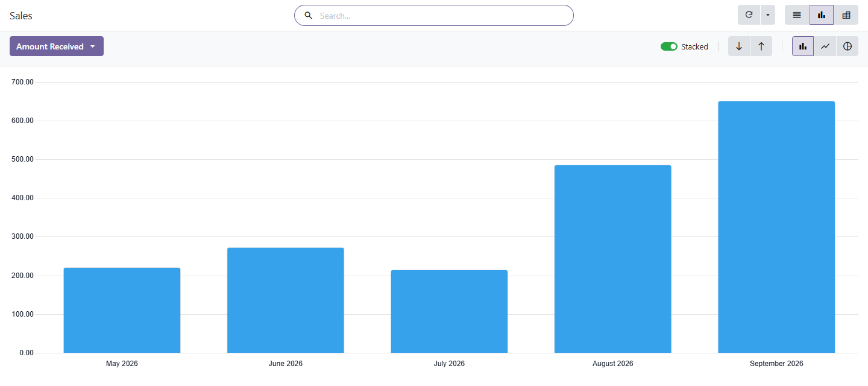This screenshot has width=868, height=386.
Task: Select the line chart type
Action: (x=825, y=46)
